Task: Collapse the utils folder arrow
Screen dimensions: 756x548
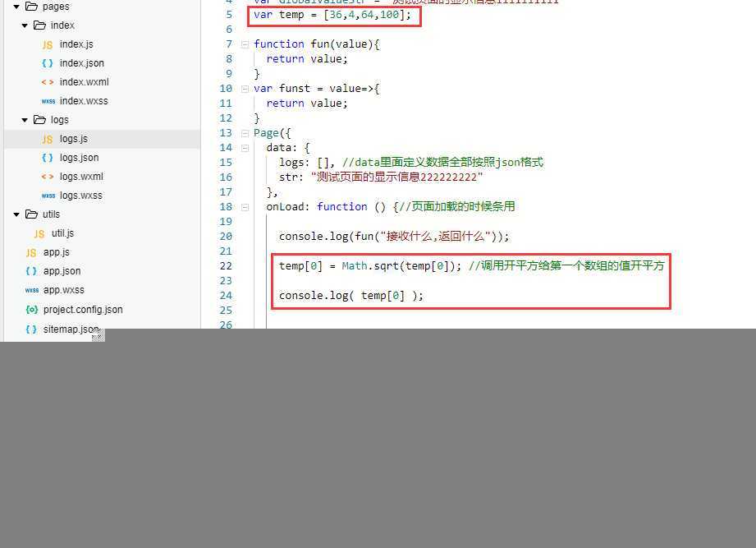Action: tap(16, 214)
